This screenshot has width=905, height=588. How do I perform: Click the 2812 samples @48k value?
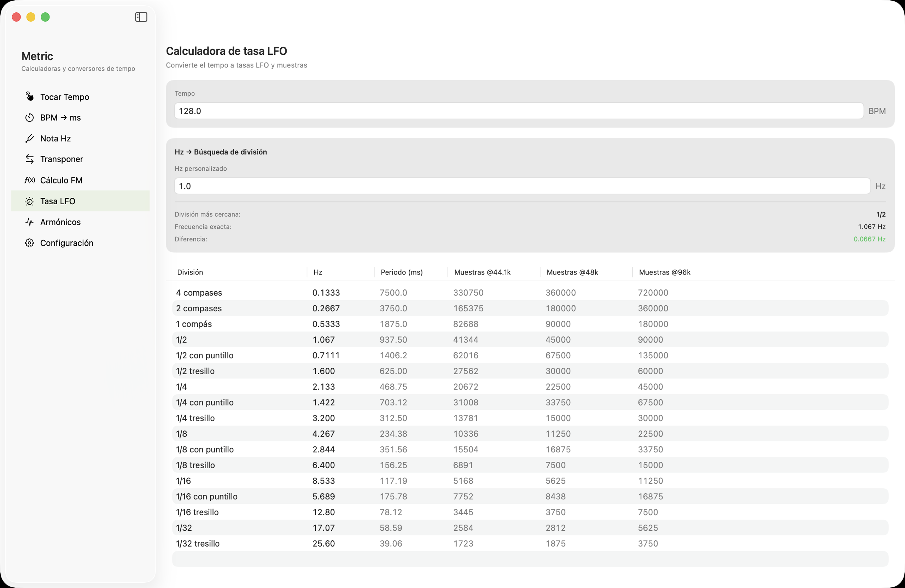[x=555, y=528]
